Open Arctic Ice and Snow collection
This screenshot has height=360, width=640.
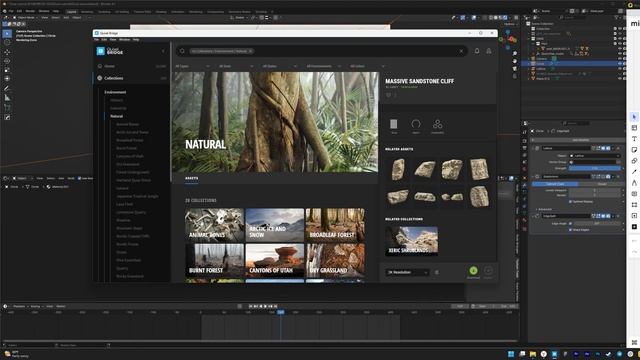pyautogui.click(x=275, y=225)
